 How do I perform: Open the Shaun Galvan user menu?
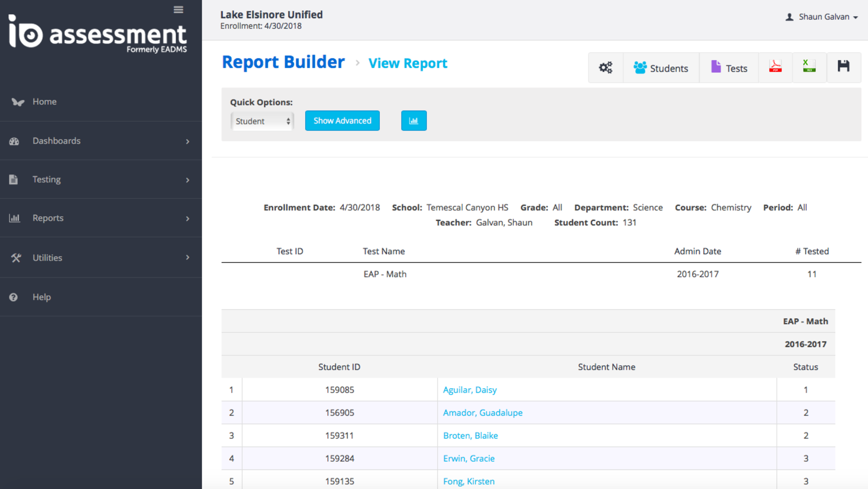pos(822,17)
